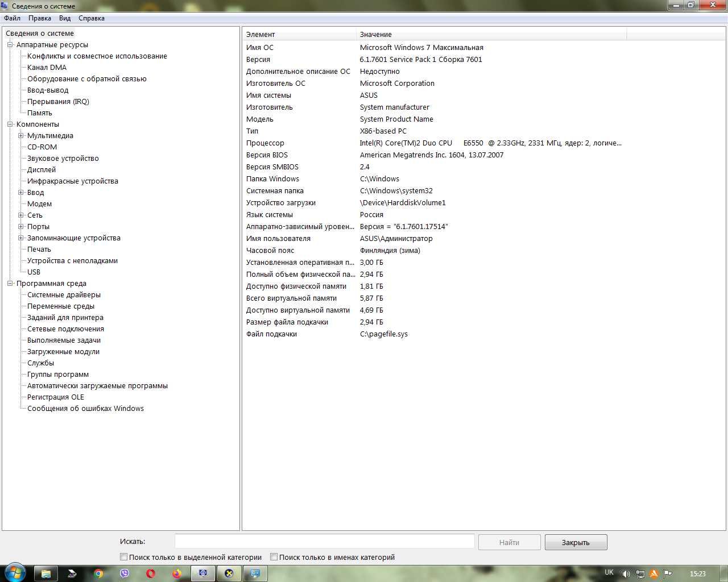Image resolution: width=728 pixels, height=582 pixels.
Task: Open the clock showing 15:23
Action: (697, 573)
